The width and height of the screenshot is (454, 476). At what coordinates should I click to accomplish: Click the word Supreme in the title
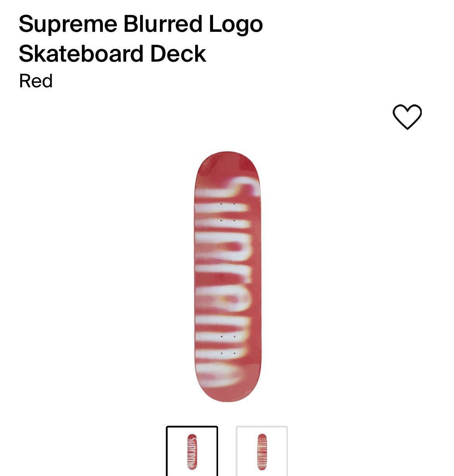click(68, 24)
